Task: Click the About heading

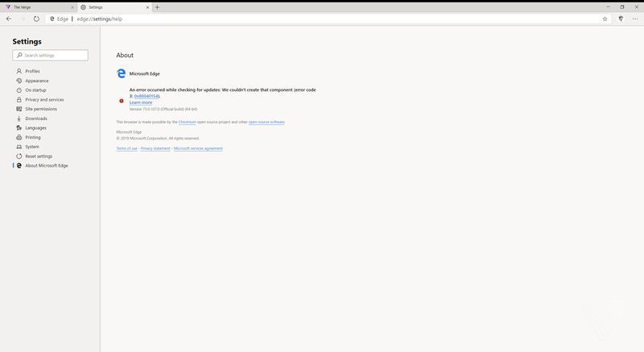Action: (125, 55)
